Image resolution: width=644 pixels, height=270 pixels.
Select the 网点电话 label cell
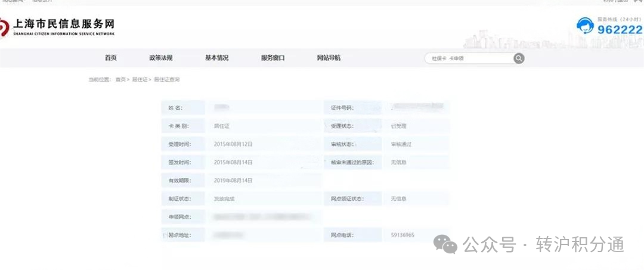coord(352,235)
